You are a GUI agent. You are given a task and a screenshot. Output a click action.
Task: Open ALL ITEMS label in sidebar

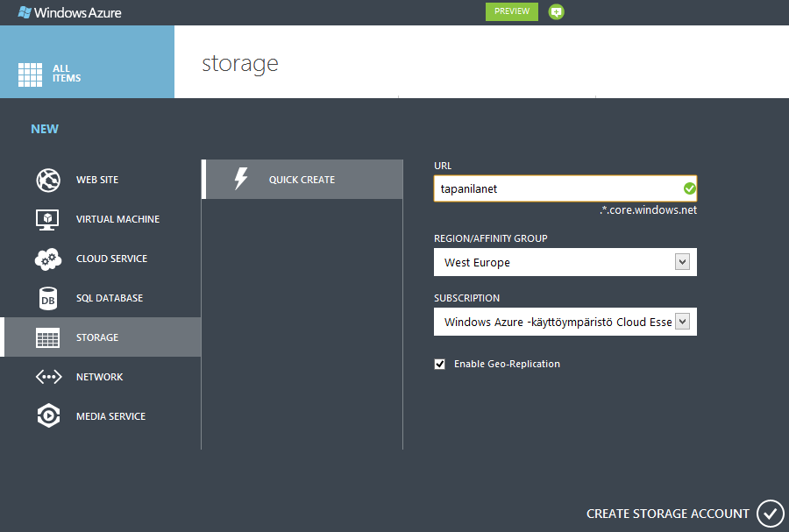point(67,74)
